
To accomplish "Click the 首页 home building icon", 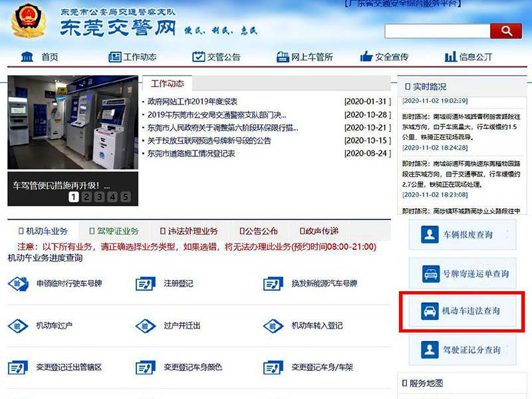I will 27,57.
